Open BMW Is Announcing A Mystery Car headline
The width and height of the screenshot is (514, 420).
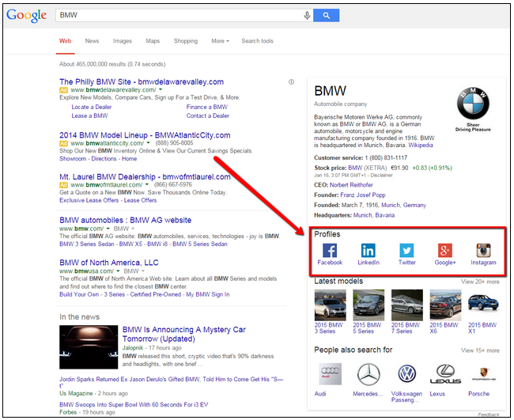click(184, 334)
